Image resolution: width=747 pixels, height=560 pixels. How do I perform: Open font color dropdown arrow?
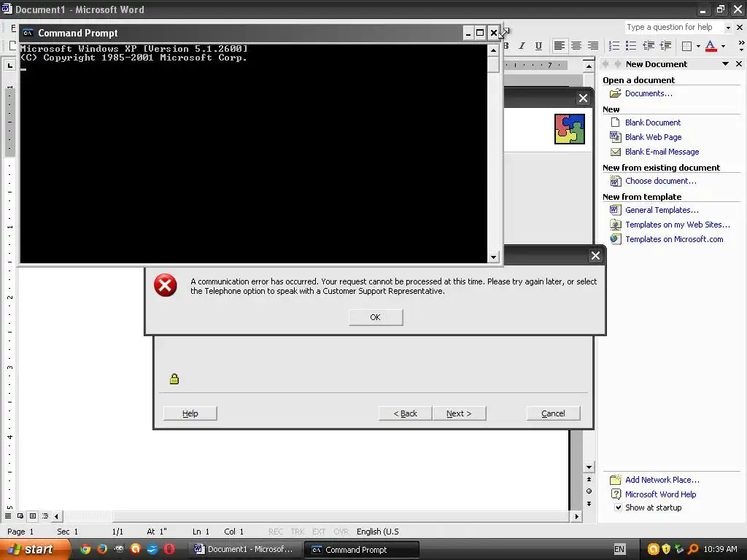(x=723, y=46)
